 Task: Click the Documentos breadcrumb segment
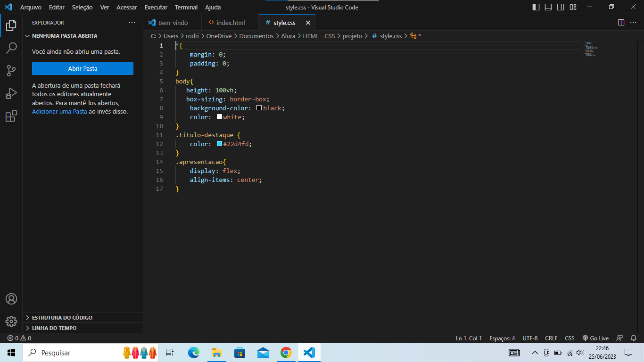[256, 36]
